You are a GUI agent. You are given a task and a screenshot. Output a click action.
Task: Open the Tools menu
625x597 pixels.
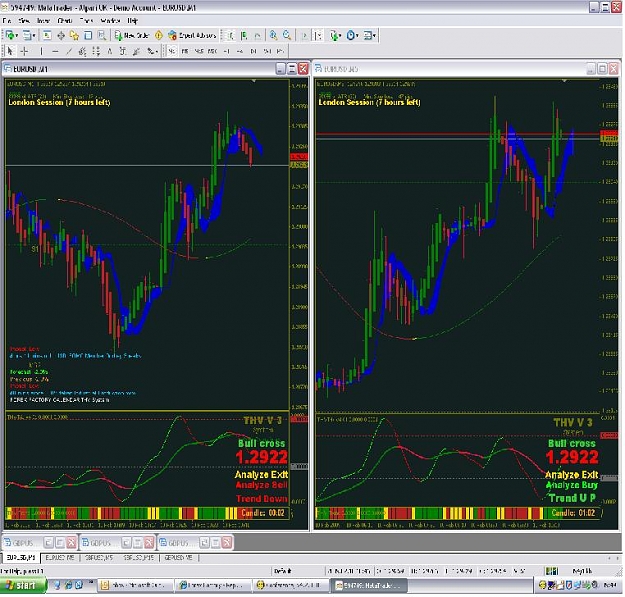coord(86,20)
